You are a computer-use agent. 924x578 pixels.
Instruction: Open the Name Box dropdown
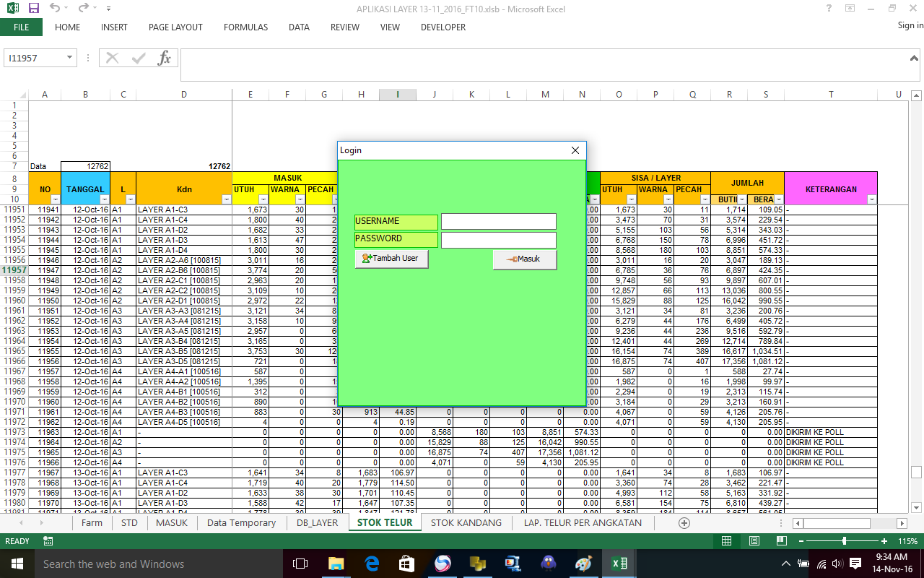[x=69, y=57]
